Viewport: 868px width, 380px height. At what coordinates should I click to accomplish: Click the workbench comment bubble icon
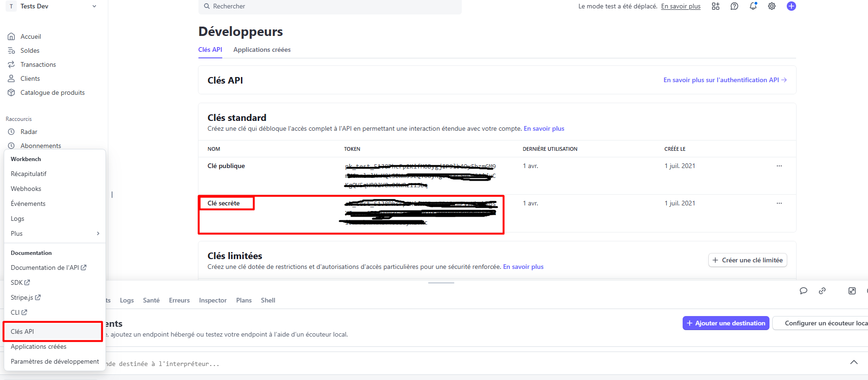[803, 290]
